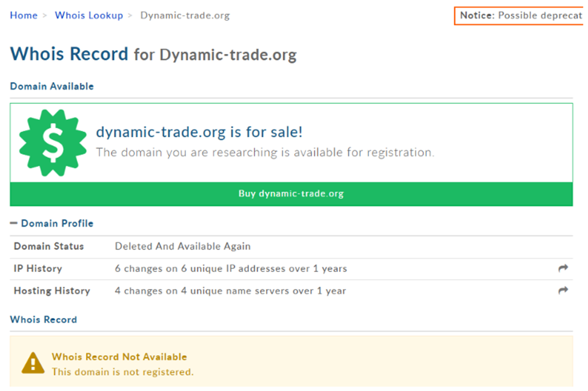Click the Hosting History row label
Image resolution: width=588 pixels, height=391 pixels.
click(52, 291)
